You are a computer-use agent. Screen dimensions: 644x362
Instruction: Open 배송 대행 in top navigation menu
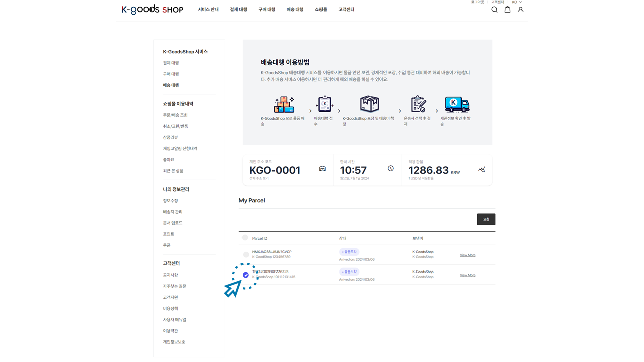click(295, 10)
